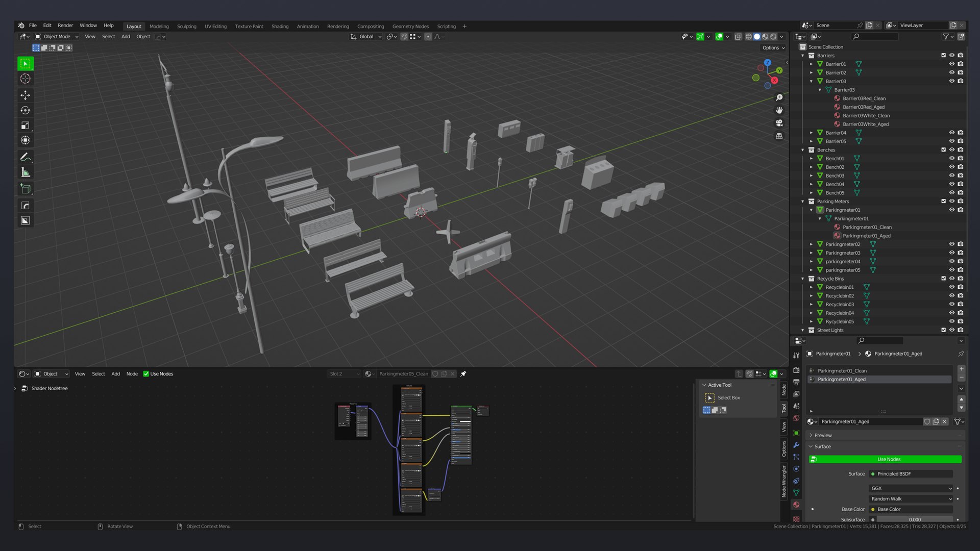Select the Annotate tool
Screen dimensions: 980x551
click(25, 157)
